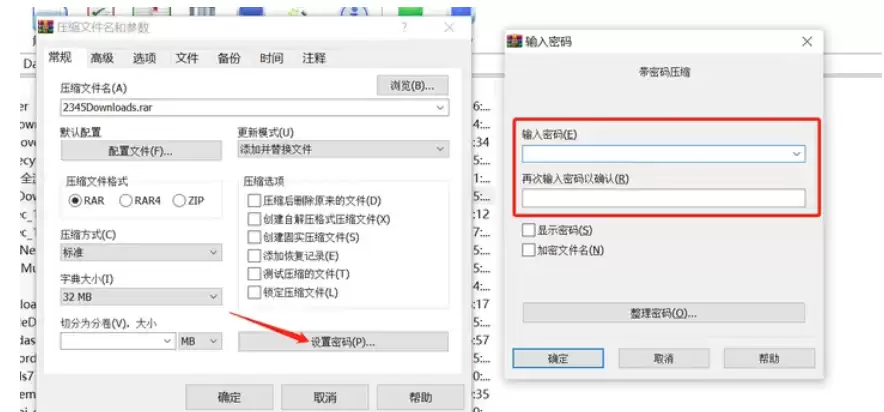Click the question mark help icon in the title bar

pos(404,27)
